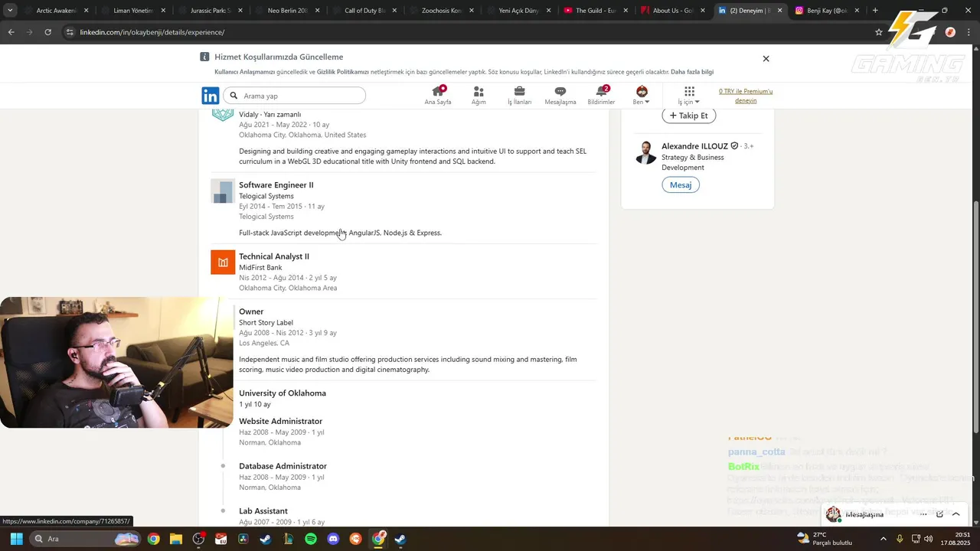Select Website Administrator role

point(280,422)
